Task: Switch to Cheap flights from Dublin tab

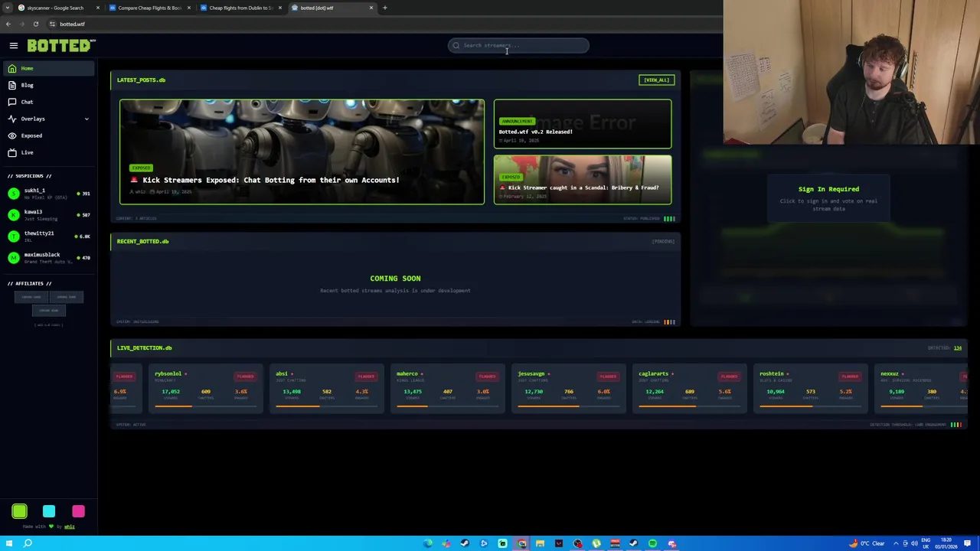Action: 240,8
